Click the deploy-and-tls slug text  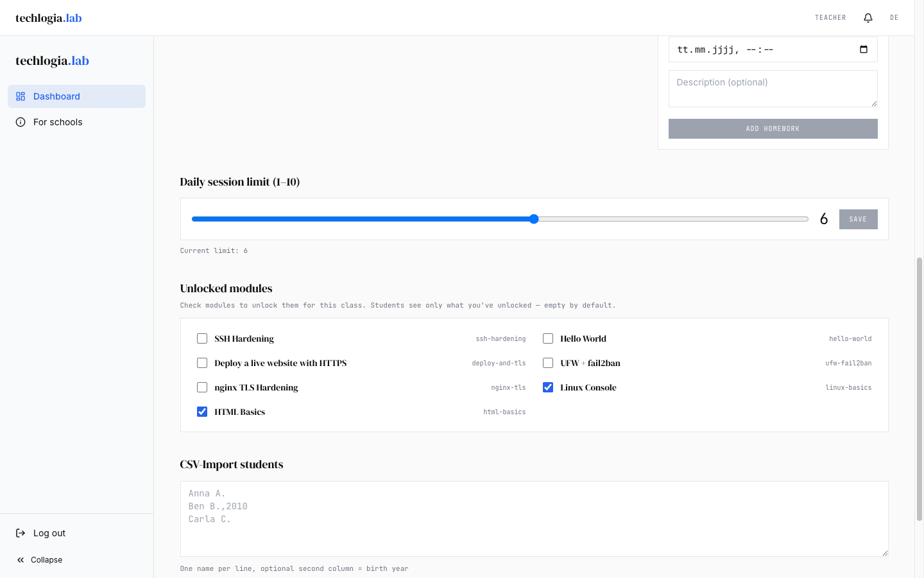point(499,363)
